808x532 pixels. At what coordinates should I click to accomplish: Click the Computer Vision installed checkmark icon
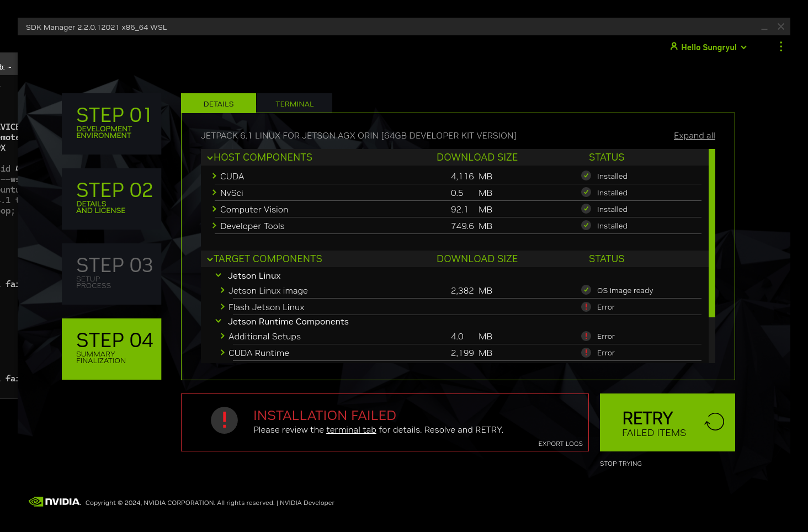coord(586,209)
